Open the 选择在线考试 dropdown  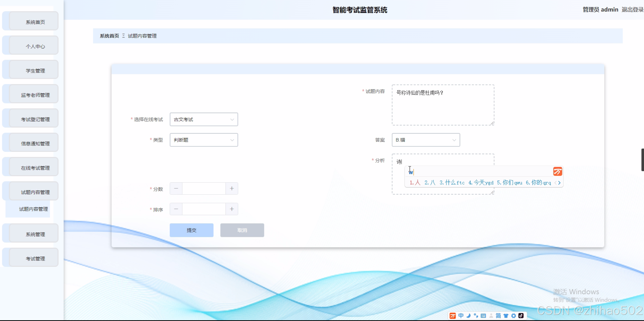pos(204,119)
